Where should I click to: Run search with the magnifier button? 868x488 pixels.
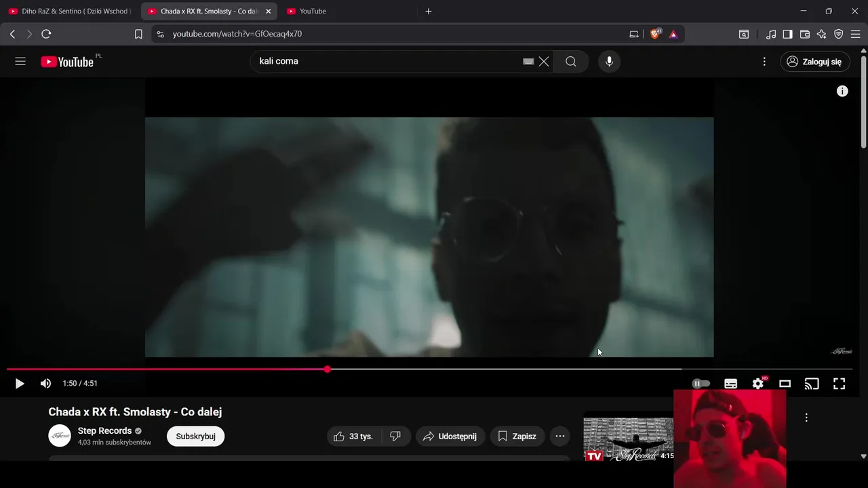[x=571, y=62]
